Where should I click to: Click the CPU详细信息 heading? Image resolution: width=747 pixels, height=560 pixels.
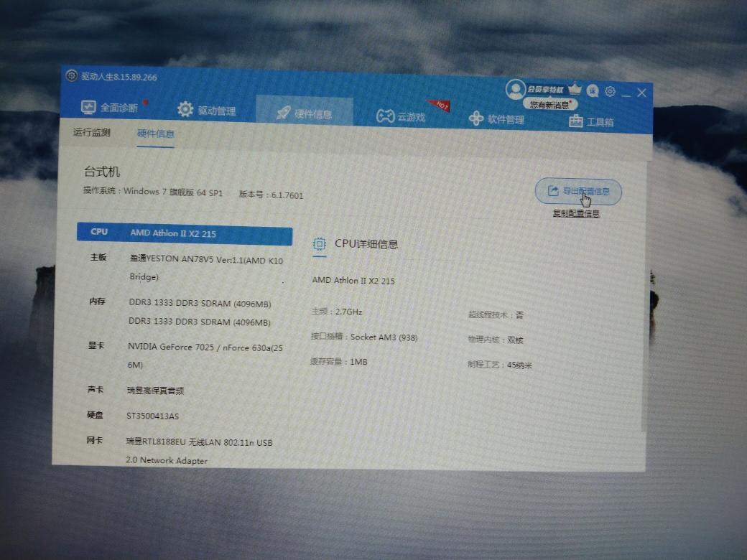[366, 244]
